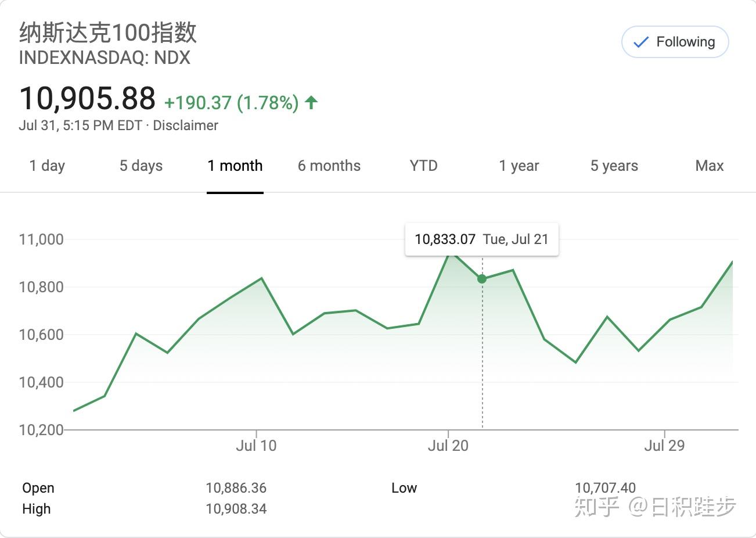Show the 1 year chart
Screen dimensions: 756x538
tap(519, 166)
